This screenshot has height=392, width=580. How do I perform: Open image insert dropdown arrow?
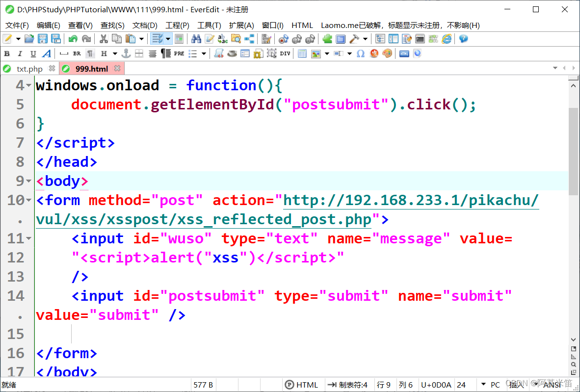pyautogui.click(x=327, y=54)
